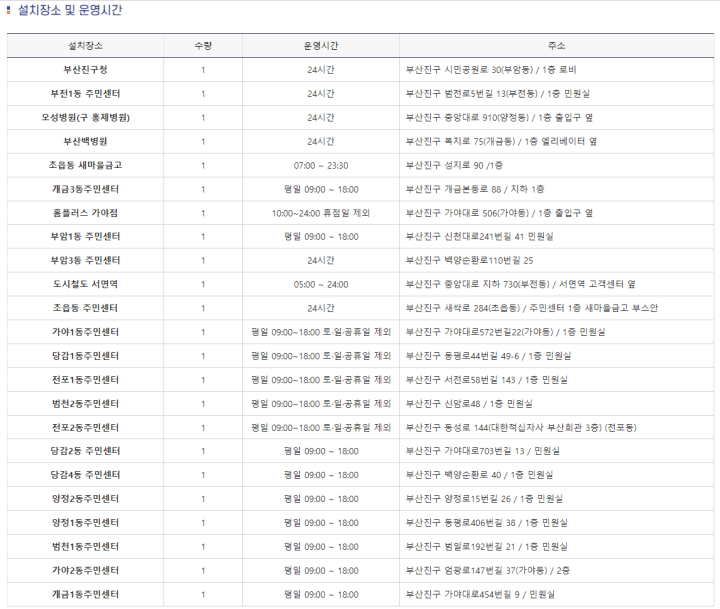Select the '도시철도 서면역' location
The width and height of the screenshot is (720, 609).
tap(85, 284)
